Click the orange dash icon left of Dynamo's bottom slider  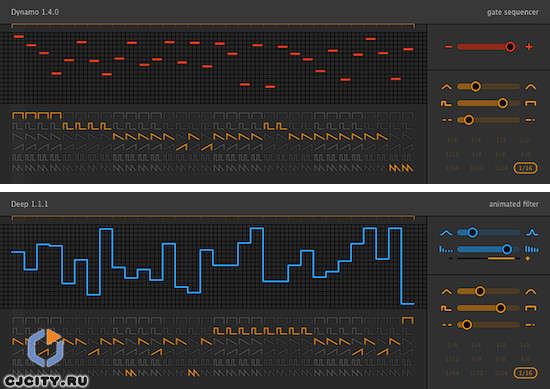point(447,120)
